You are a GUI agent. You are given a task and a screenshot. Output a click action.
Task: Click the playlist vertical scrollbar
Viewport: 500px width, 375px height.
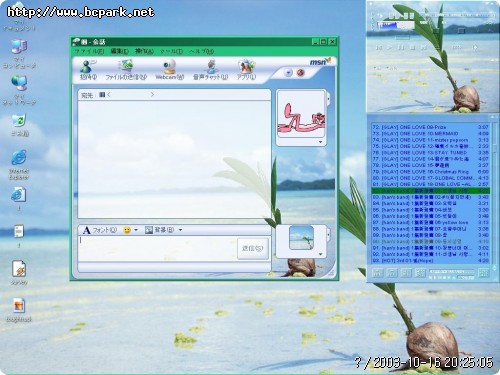[x=494, y=193]
